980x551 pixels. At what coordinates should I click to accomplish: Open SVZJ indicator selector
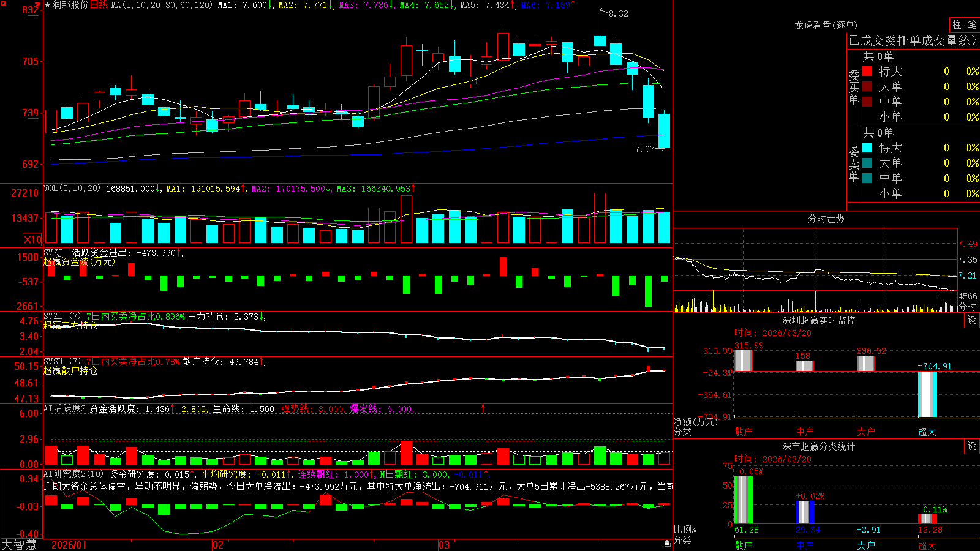tap(53, 252)
